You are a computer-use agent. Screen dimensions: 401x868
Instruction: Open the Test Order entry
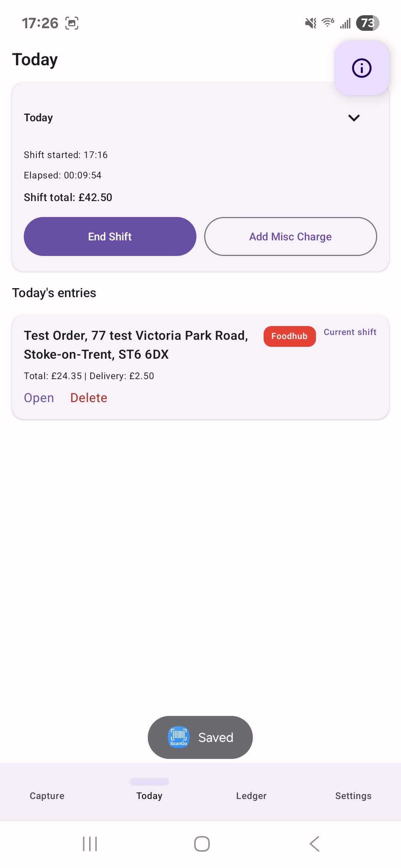[x=39, y=398]
